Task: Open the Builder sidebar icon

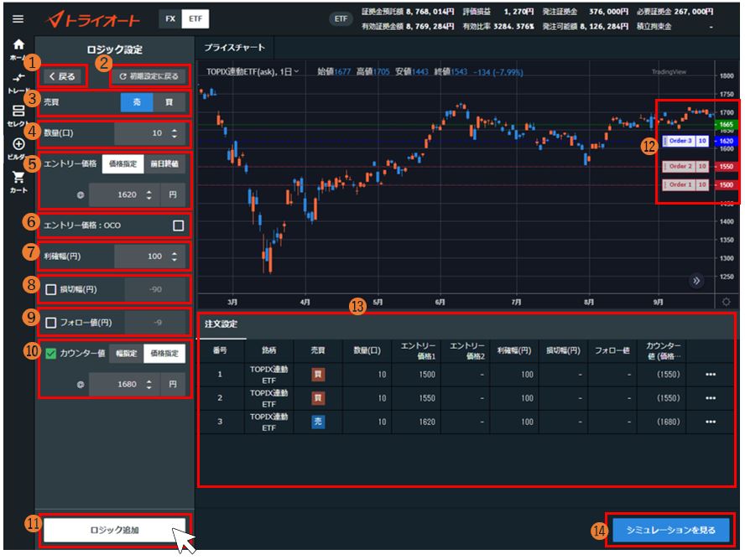Action: tap(18, 149)
